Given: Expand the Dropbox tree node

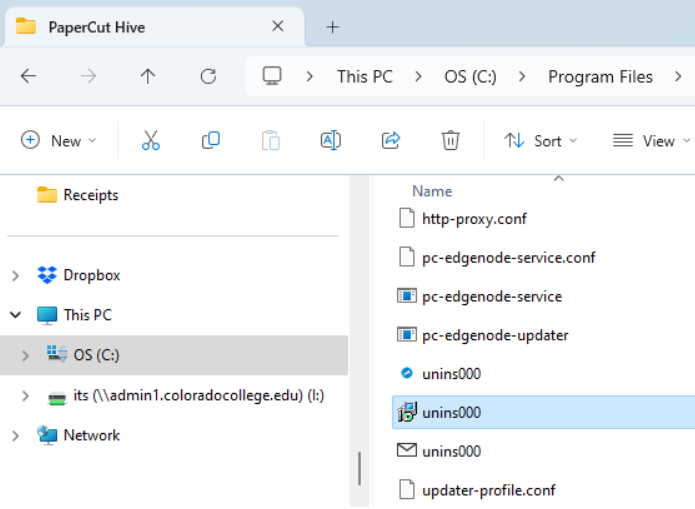Looking at the screenshot, I should coord(16,275).
